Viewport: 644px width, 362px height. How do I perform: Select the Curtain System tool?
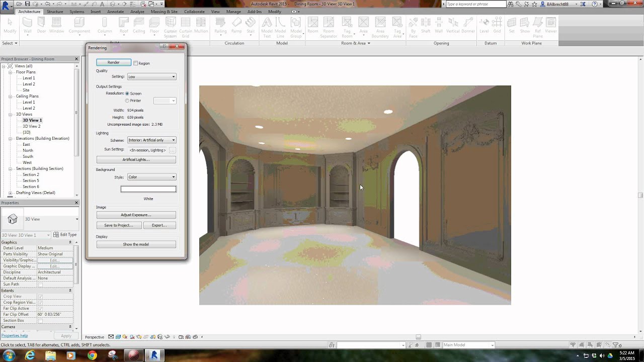(x=171, y=27)
